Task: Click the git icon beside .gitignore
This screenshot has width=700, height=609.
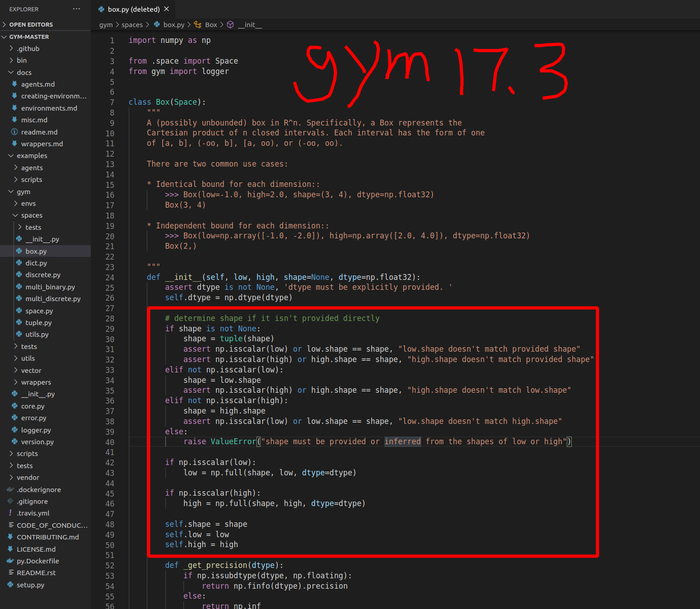Action: tap(10, 501)
